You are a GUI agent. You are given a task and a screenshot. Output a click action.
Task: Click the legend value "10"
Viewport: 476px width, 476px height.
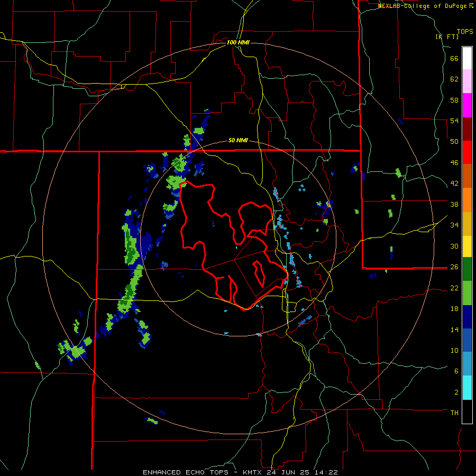(454, 350)
